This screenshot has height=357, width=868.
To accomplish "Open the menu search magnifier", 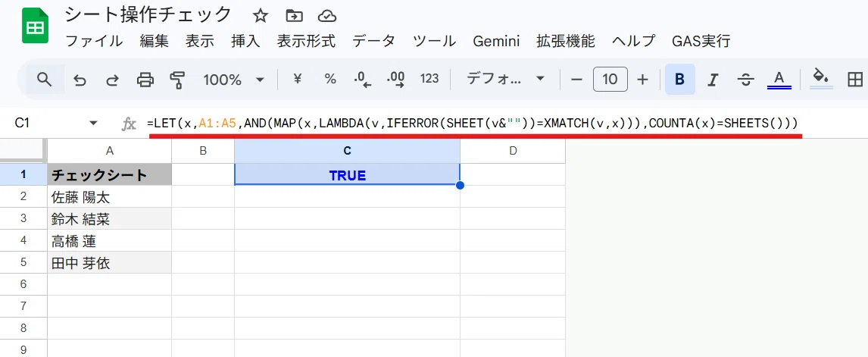I will [44, 80].
